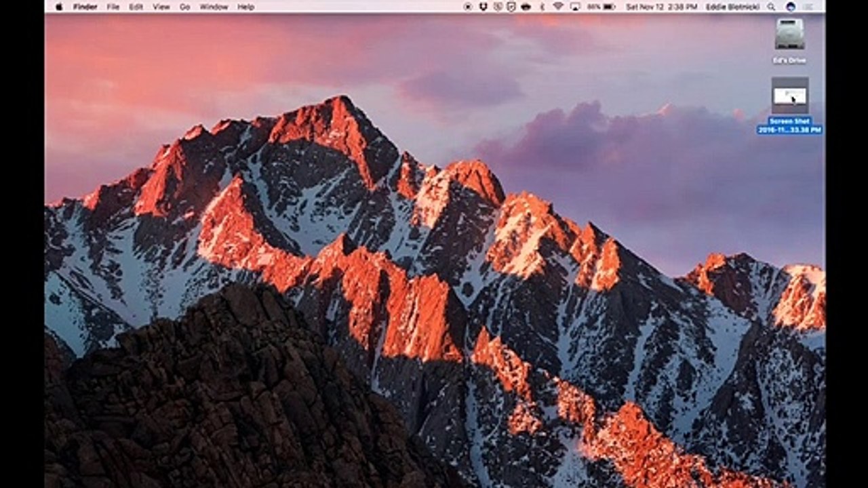Open the Eddie Blotnicki user menu
Screen dimensions: 868x488
pos(732,7)
